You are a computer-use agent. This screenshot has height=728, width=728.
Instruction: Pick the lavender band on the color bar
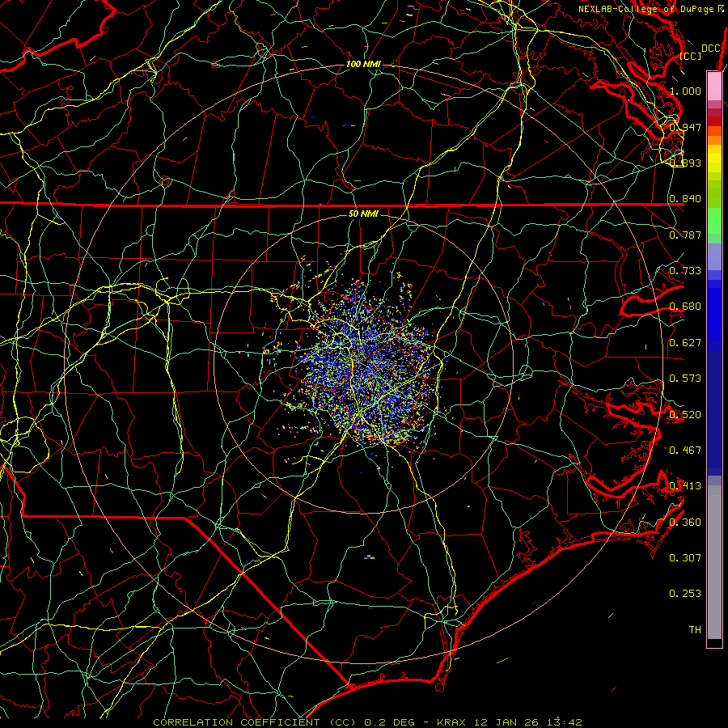click(714, 256)
